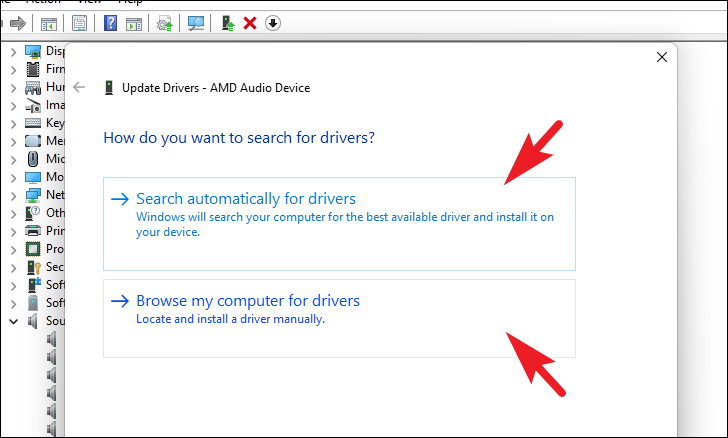Select the Imaging devices icon
This screenshot has width=728, height=438.
(33, 105)
